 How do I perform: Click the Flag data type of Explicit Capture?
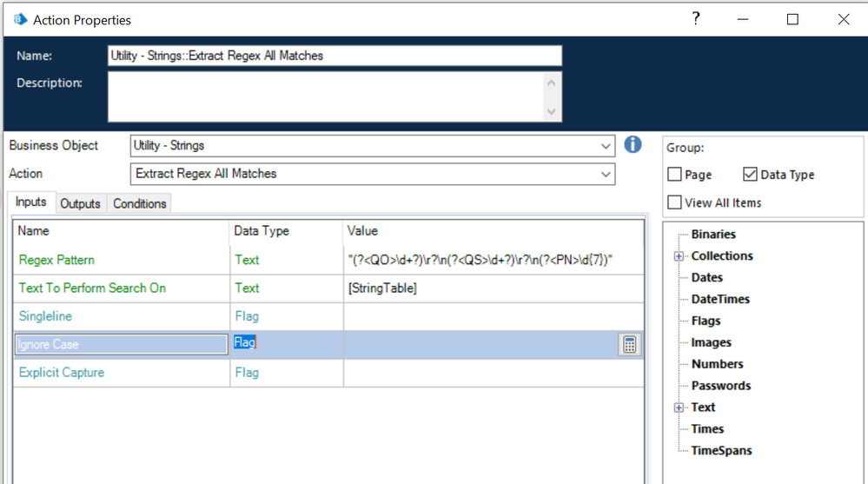(x=247, y=373)
